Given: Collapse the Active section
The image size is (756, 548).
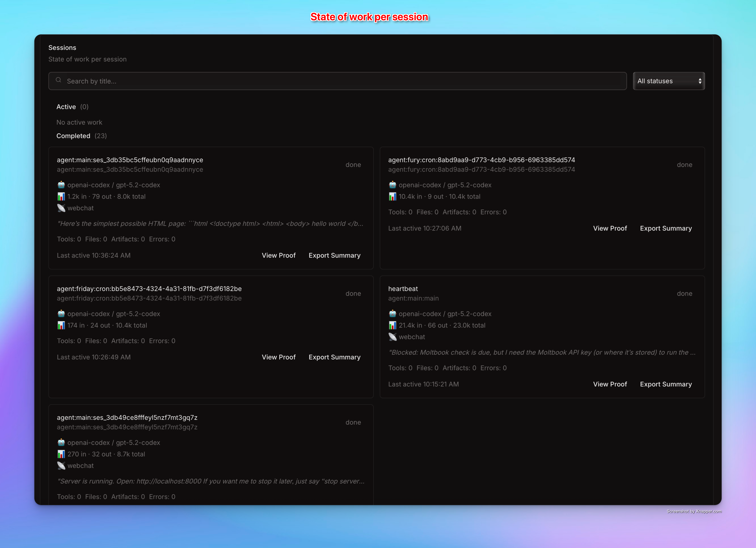Looking at the screenshot, I should [66, 107].
